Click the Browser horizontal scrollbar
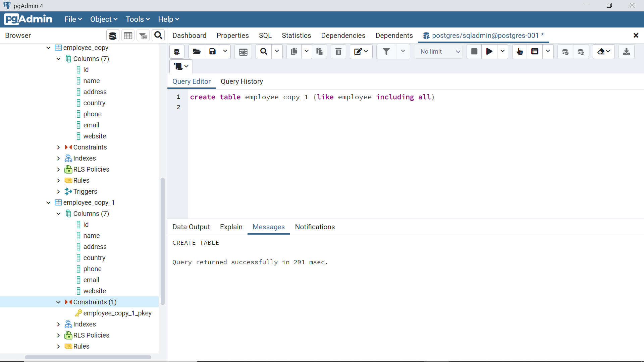 [x=88, y=357]
